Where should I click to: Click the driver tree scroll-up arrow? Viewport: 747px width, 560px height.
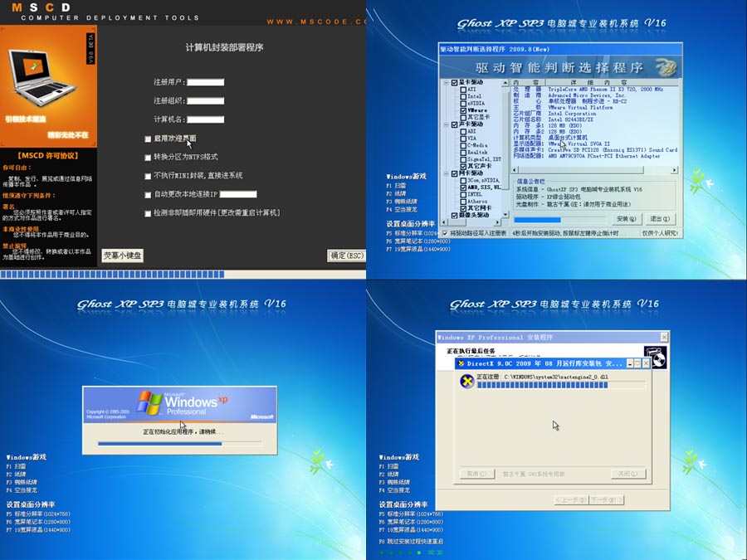[x=505, y=83]
